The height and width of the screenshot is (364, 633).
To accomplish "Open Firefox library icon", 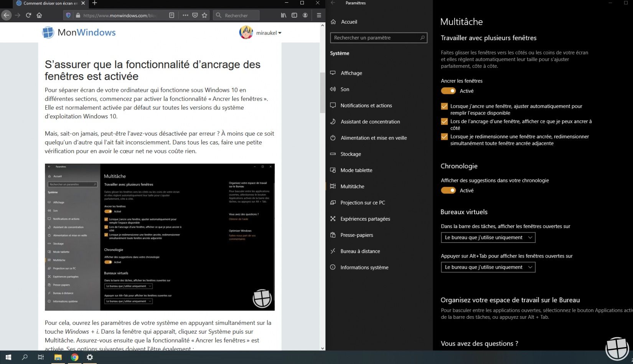I will pyautogui.click(x=284, y=15).
